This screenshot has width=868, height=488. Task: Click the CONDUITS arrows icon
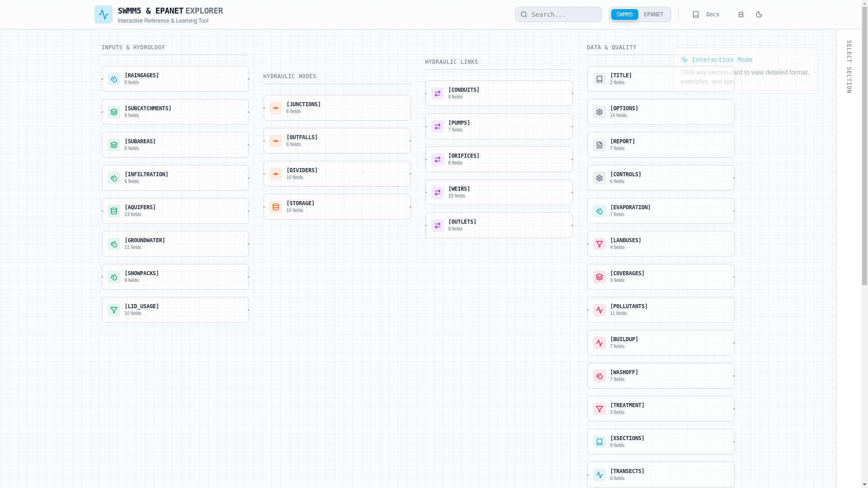click(x=438, y=94)
